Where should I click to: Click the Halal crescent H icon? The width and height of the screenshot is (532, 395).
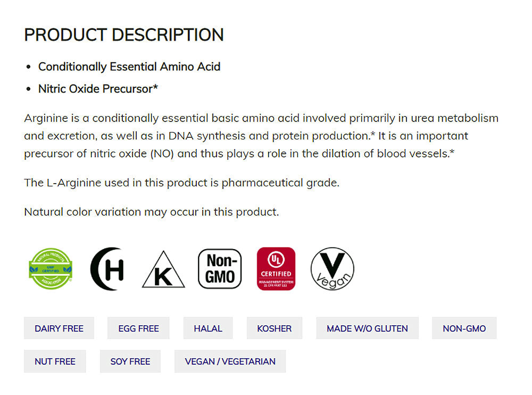coord(107,269)
